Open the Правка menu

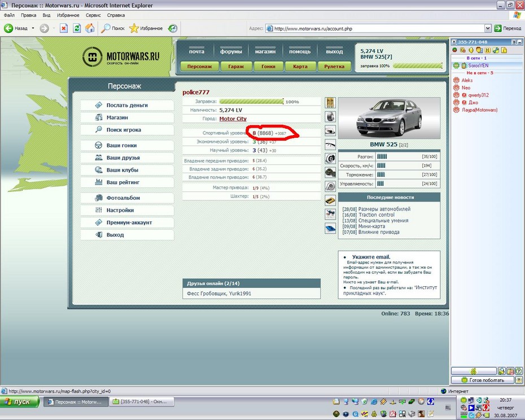[x=28, y=15]
